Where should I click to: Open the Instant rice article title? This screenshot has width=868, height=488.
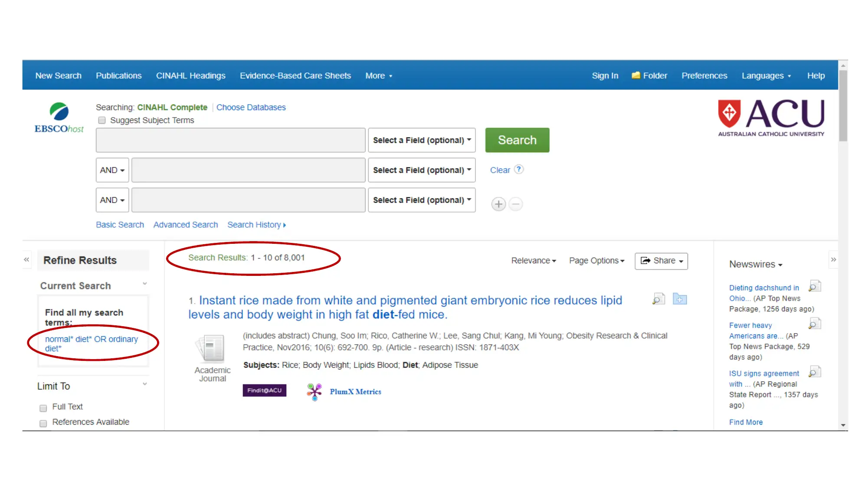[x=405, y=307]
